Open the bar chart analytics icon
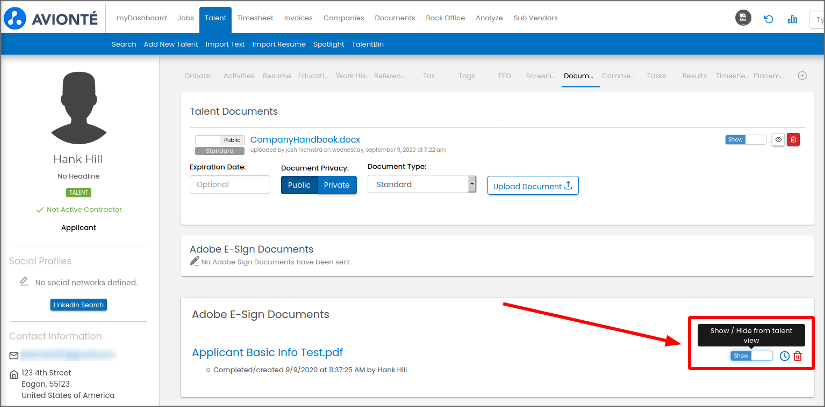 (x=793, y=18)
